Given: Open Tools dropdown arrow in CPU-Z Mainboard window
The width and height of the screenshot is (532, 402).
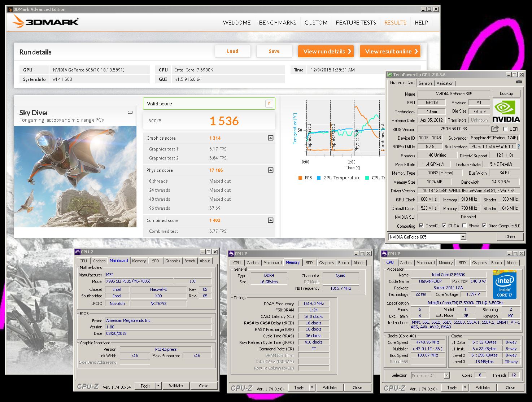Looking at the screenshot, I should pyautogui.click(x=158, y=386).
